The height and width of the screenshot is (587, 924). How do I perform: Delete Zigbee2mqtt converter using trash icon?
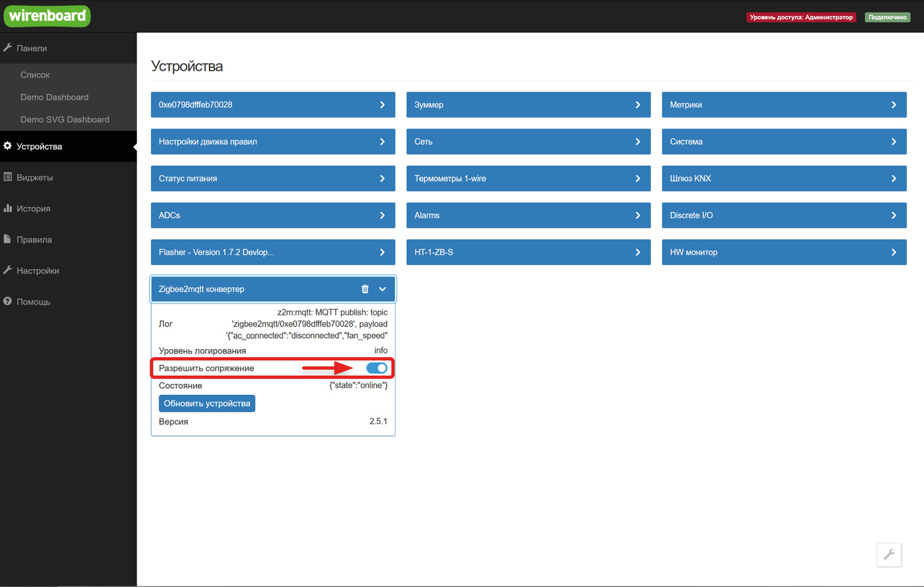[365, 289]
